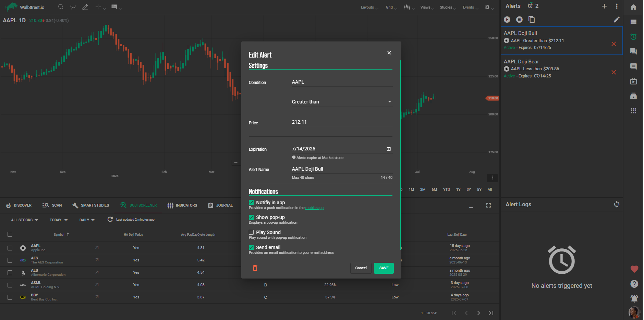
Task: Open the apps grid icon in right sidebar
Action: [x=633, y=111]
